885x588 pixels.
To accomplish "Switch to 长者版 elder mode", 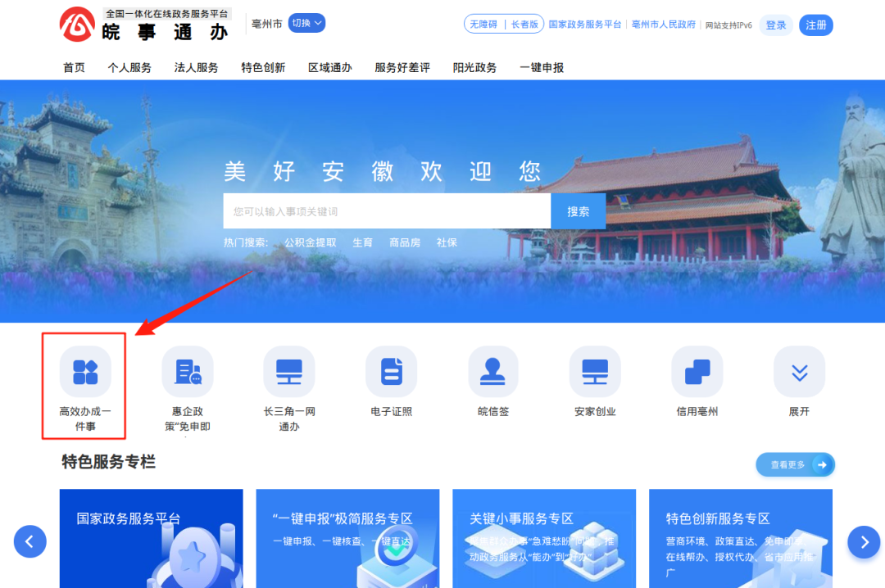I will coord(525,24).
